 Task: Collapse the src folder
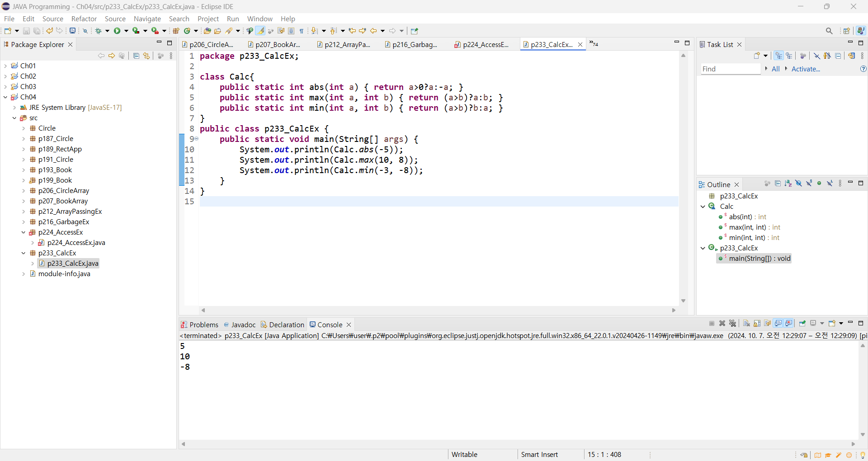(x=14, y=118)
